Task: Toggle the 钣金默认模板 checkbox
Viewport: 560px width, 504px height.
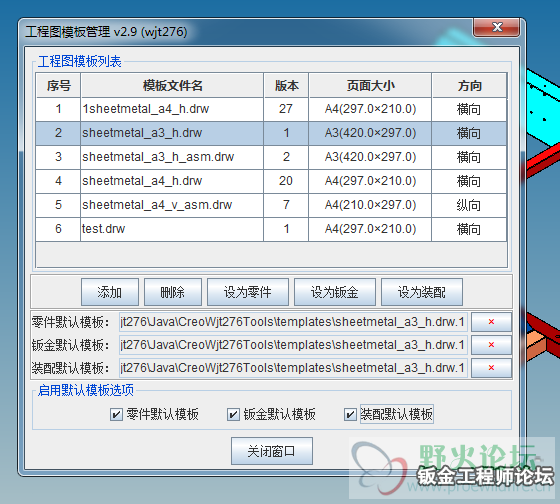Action: [233, 414]
